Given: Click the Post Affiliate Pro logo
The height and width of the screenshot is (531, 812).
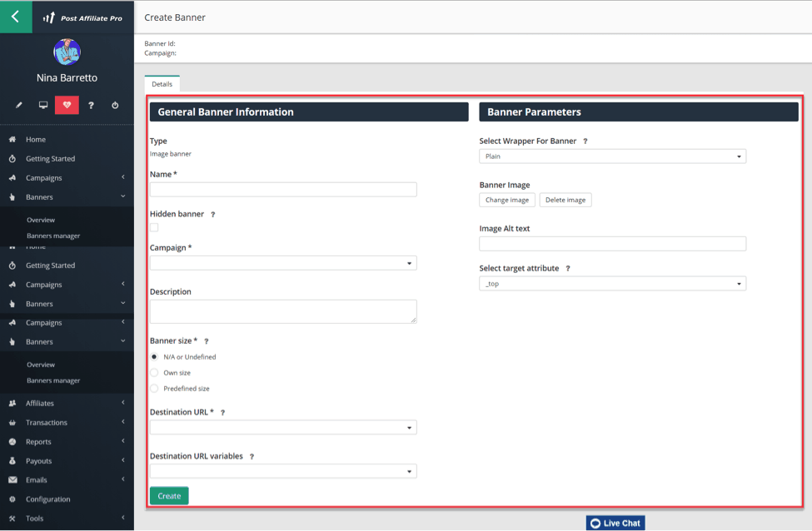Looking at the screenshot, I should (82, 18).
